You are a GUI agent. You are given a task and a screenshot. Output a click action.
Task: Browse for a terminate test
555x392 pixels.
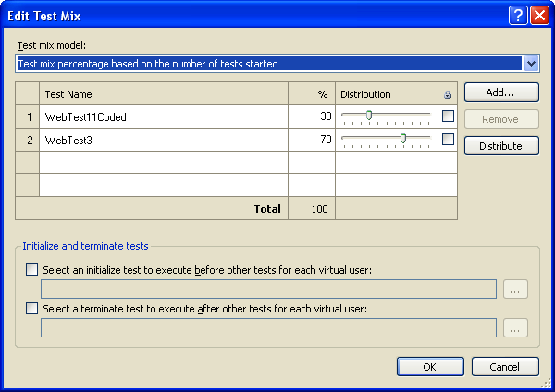point(515,328)
